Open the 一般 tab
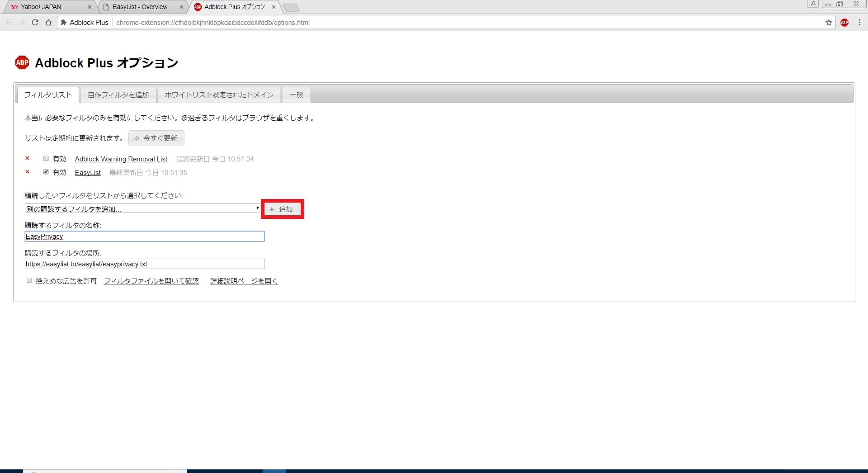This screenshot has height=473, width=868. 296,95
